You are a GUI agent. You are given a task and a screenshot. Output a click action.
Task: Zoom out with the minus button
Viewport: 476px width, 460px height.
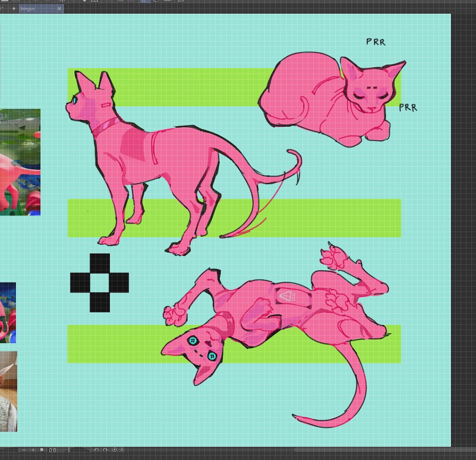(24, 450)
